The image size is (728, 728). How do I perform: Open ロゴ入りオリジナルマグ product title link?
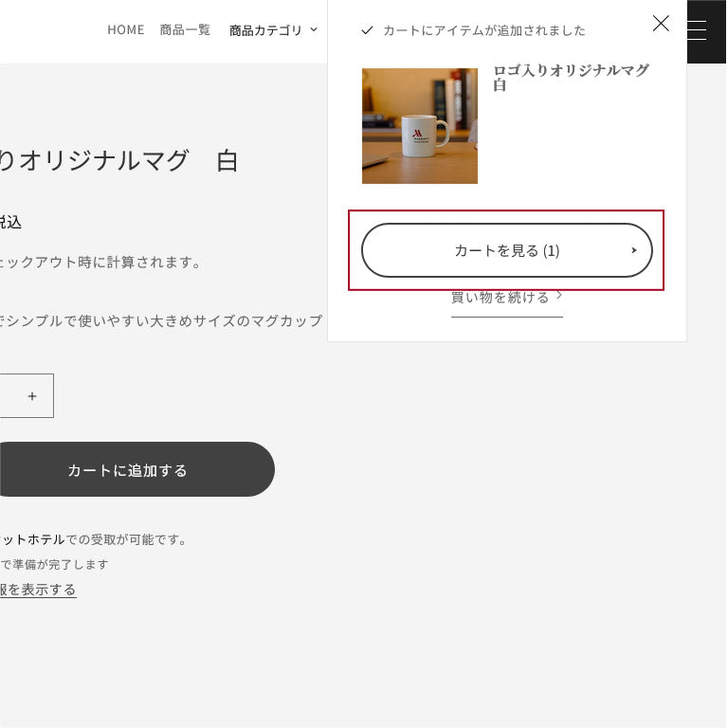coord(571,78)
